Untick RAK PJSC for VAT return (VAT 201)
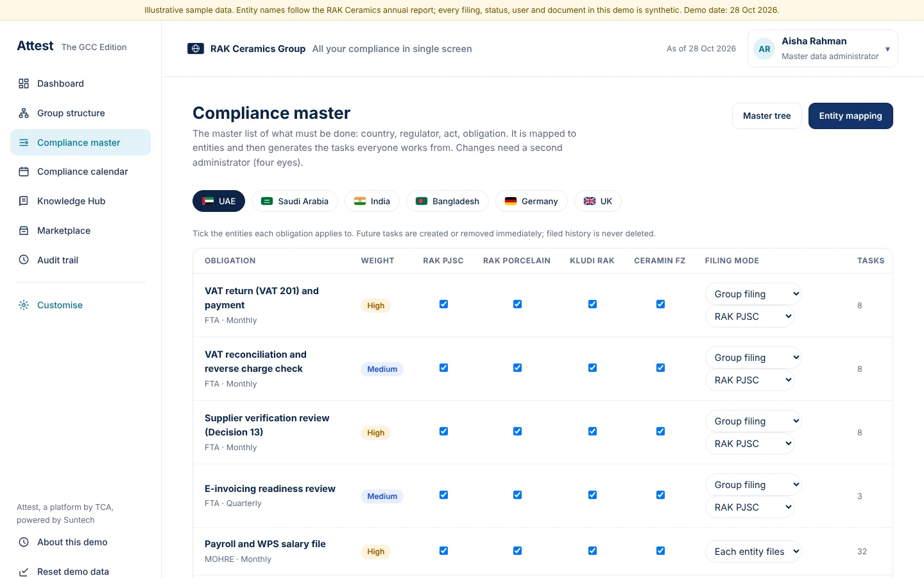The image size is (924, 578). (x=443, y=304)
